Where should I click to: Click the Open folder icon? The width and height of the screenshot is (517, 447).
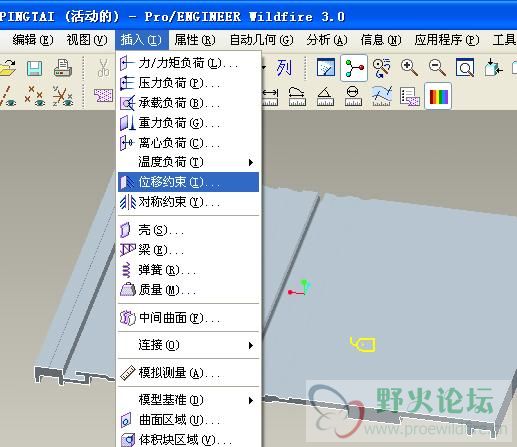click(x=7, y=69)
